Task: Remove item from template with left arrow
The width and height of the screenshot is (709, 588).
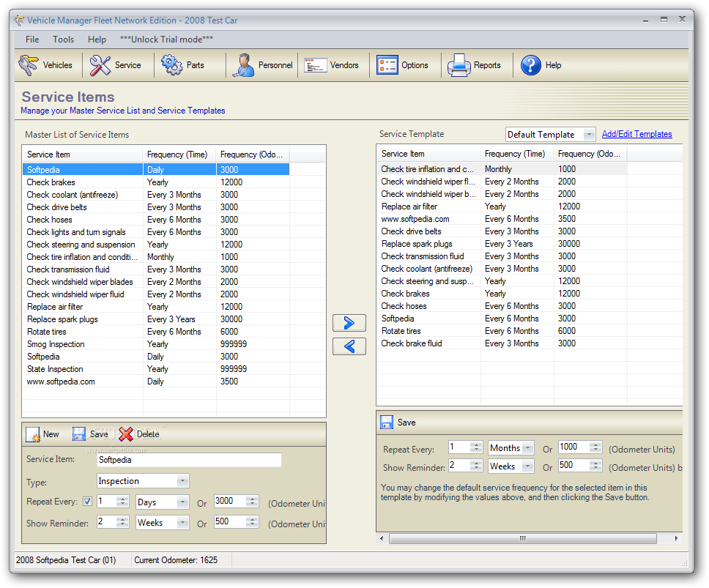Action: pos(349,346)
